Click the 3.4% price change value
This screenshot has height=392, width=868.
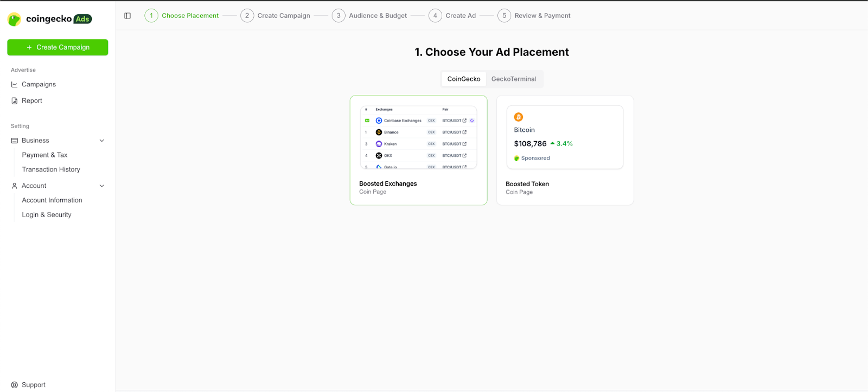(x=564, y=144)
